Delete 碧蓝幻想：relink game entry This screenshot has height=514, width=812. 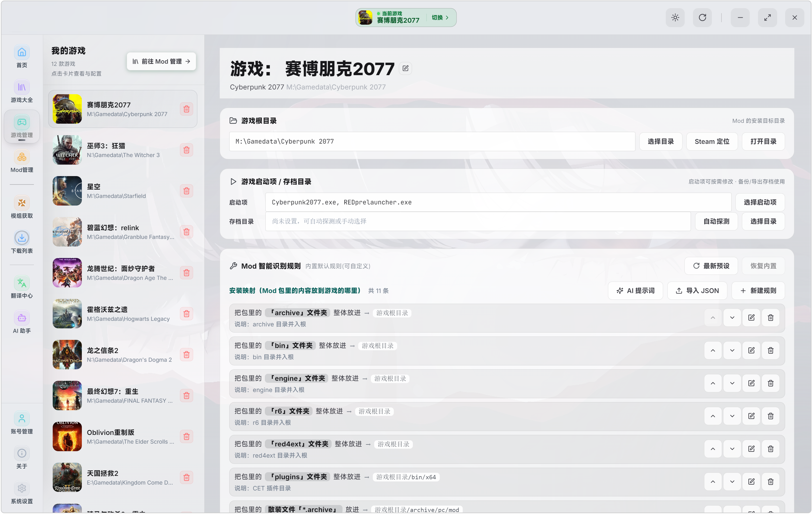[x=186, y=232]
